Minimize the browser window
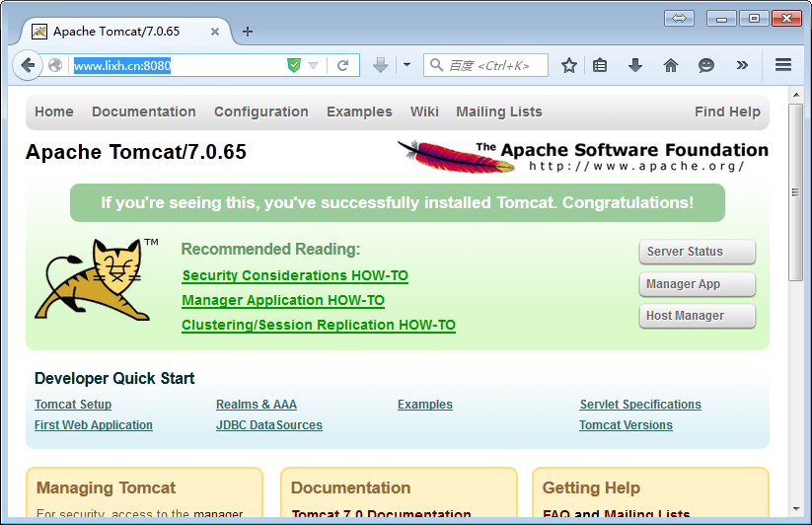This screenshot has height=525, width=812. (721, 19)
